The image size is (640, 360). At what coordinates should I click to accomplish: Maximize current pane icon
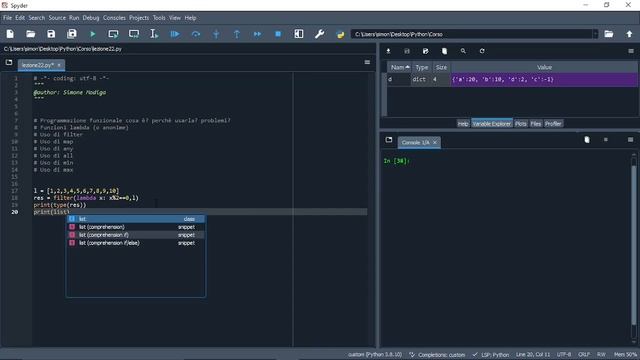[x=299, y=34]
